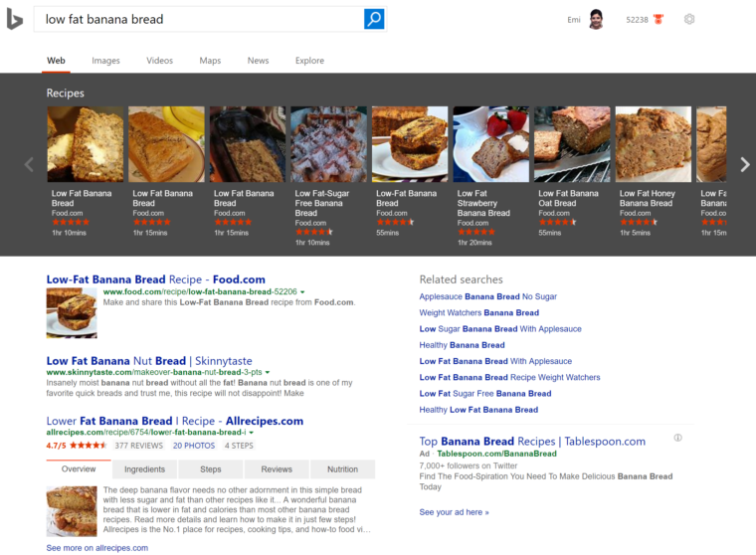Click Tablespoon.com/BananaBread ad URL
756x555 pixels.
[496, 454]
